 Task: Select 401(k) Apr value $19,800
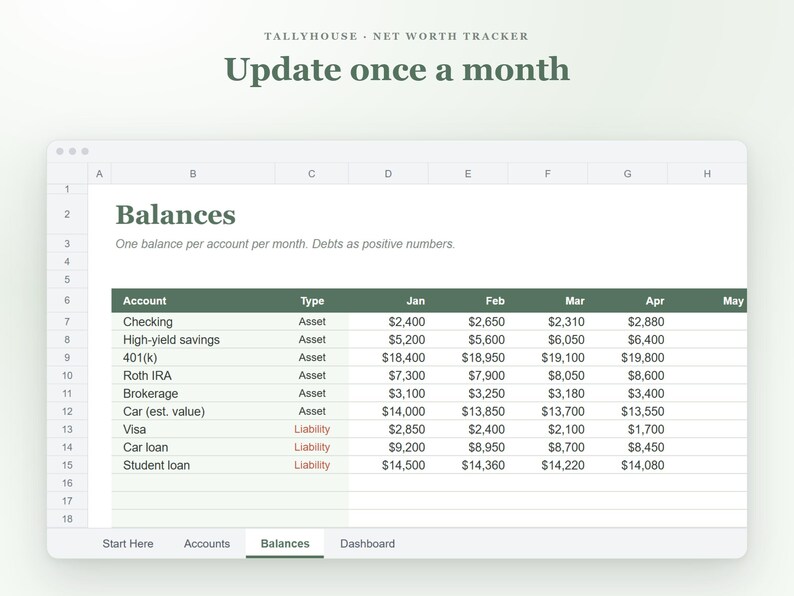pos(627,357)
